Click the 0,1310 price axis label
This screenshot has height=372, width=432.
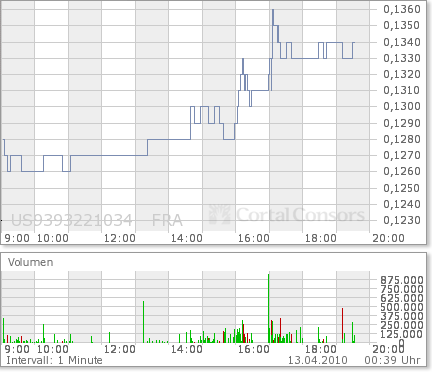click(402, 90)
